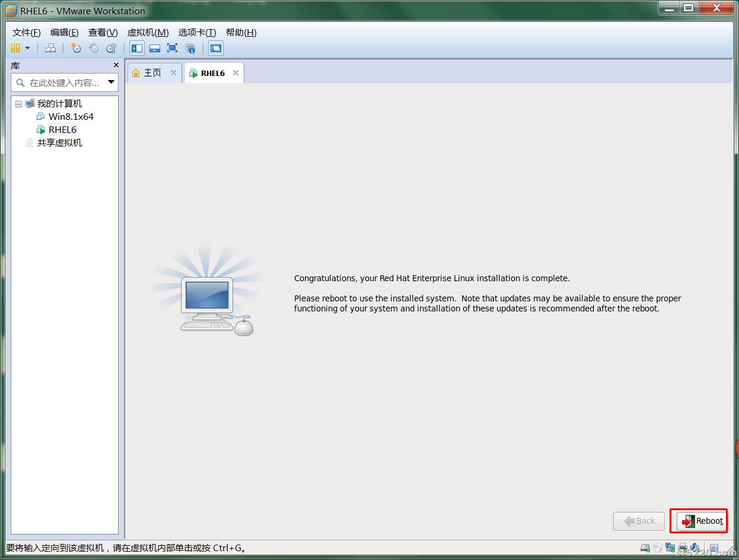739x560 pixels.
Task: Close the 库 library panel
Action: [x=116, y=65]
